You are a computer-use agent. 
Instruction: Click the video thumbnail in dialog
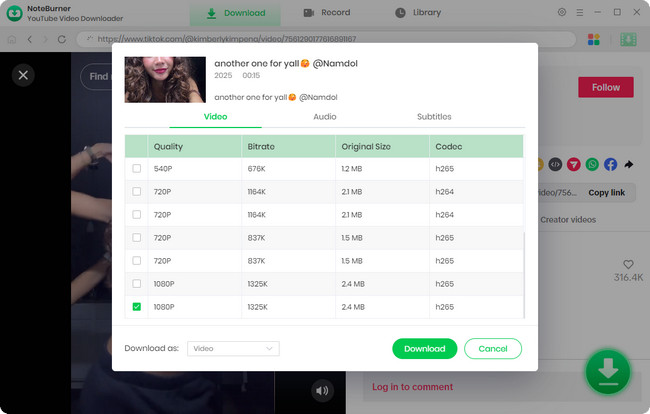pyautogui.click(x=165, y=80)
